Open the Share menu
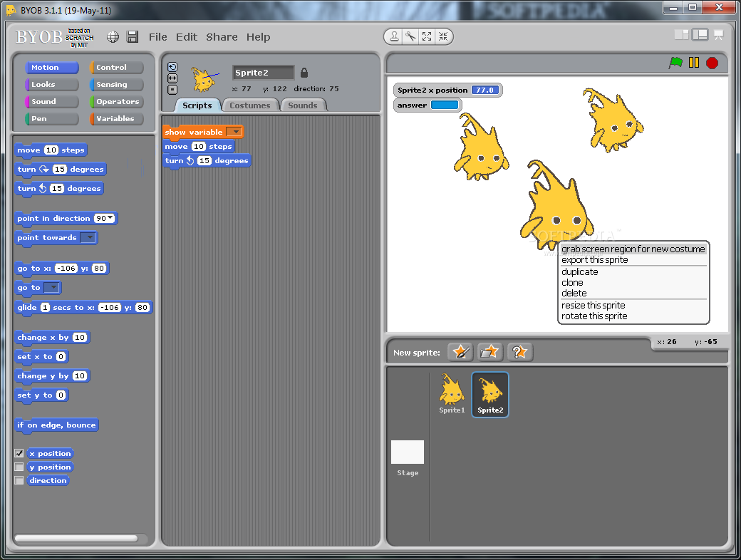Image resolution: width=741 pixels, height=560 pixels. 222,37
